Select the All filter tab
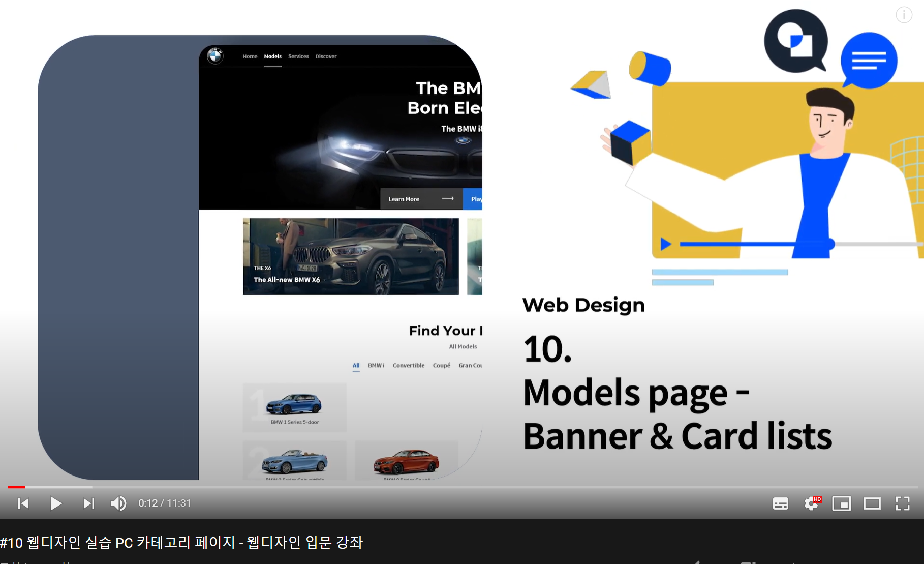Screen dimensions: 924x564 (x=356, y=366)
